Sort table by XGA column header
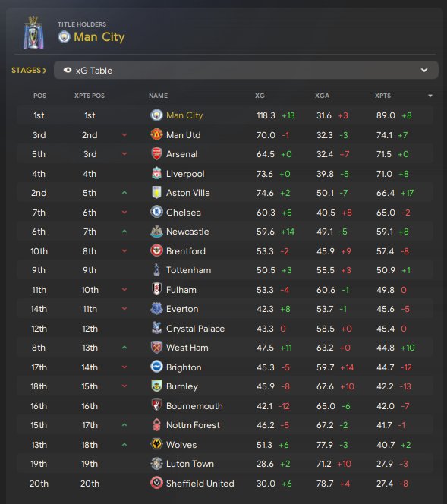Screen dimensions: 447x504 (322, 96)
